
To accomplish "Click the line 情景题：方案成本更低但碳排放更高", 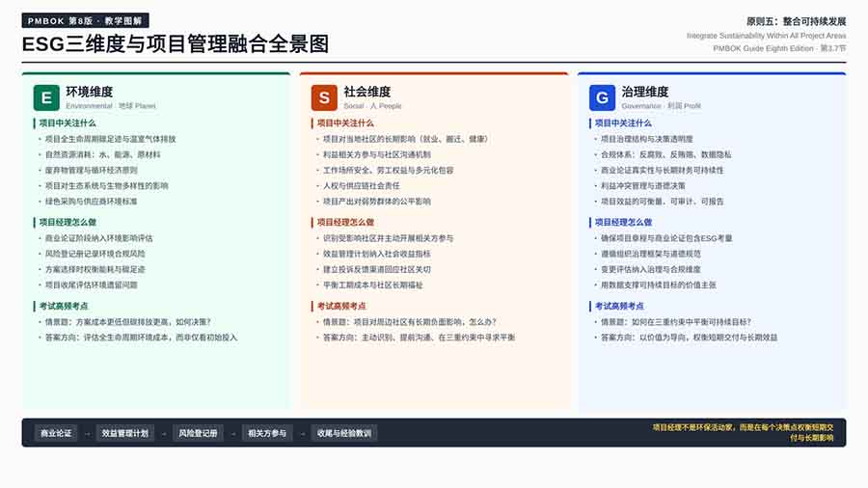I will point(128,321).
